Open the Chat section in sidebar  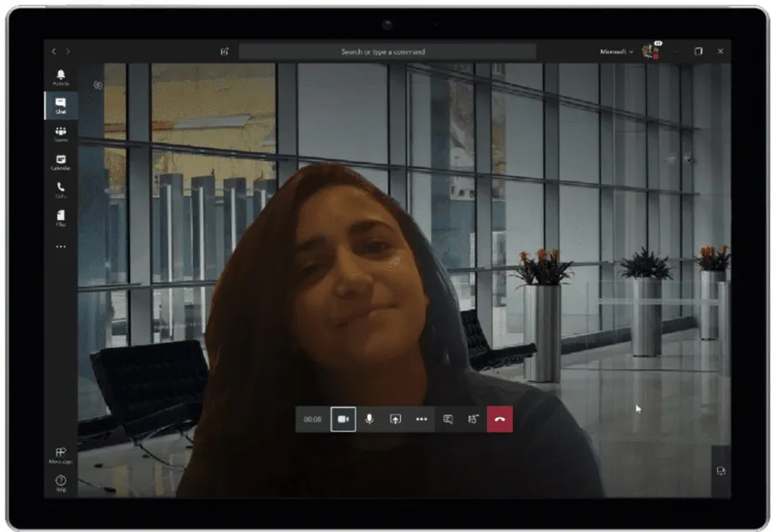[x=61, y=105]
